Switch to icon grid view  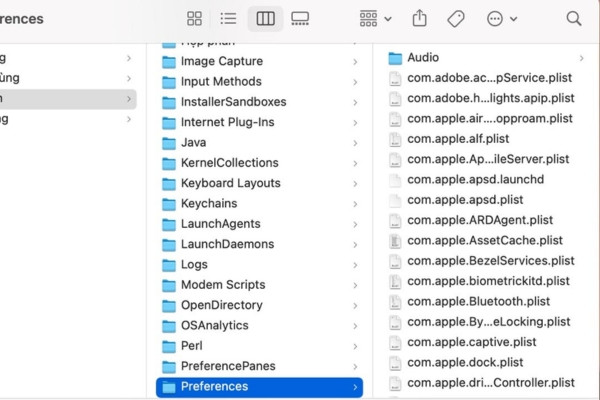pyautogui.click(x=194, y=18)
